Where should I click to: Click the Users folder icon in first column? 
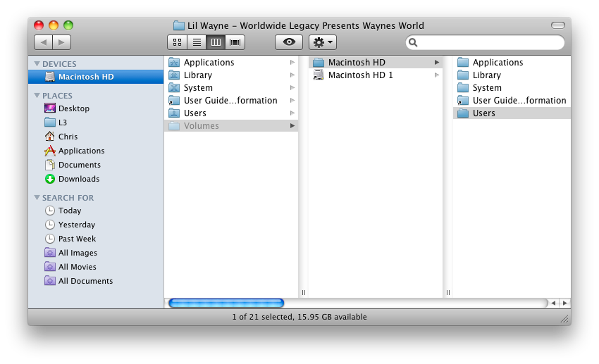(174, 113)
